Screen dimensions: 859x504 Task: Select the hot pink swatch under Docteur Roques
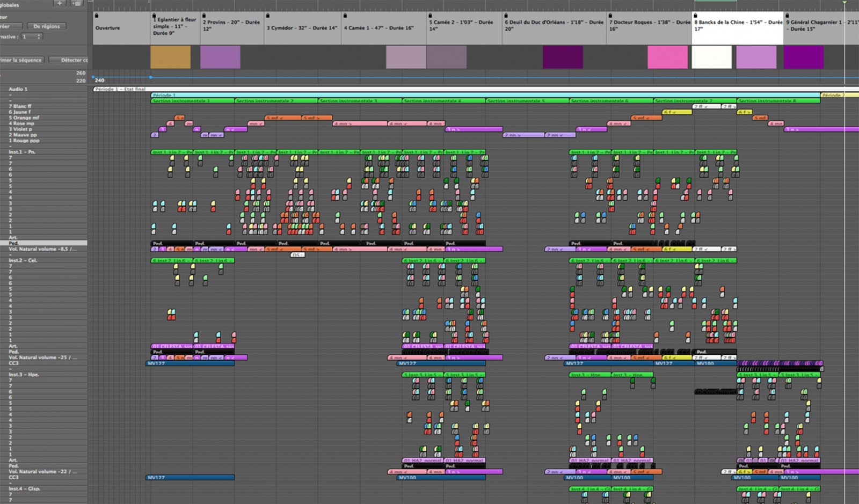[x=667, y=57]
